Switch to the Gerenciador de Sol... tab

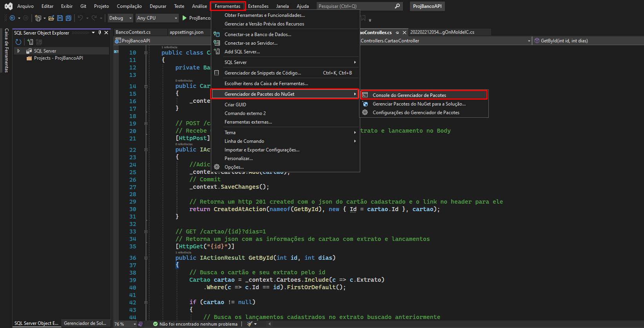click(x=85, y=323)
